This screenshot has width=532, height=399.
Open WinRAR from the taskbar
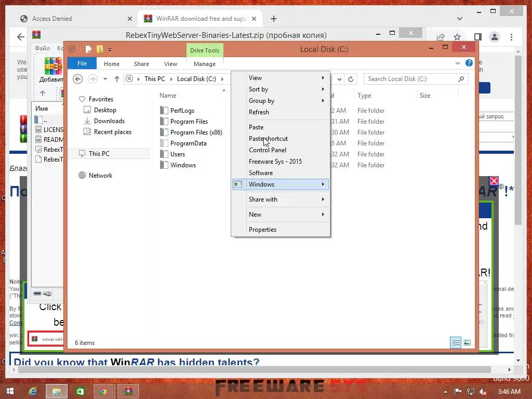(x=128, y=391)
